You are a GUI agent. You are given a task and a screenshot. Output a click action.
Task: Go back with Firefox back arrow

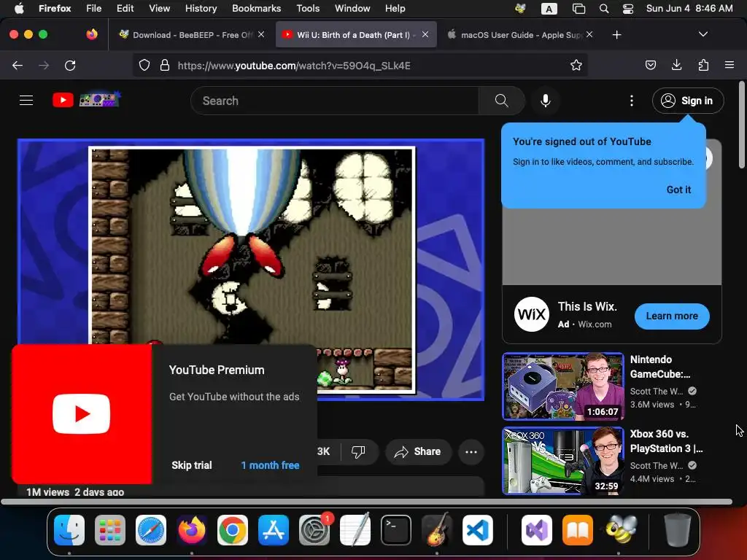click(18, 65)
